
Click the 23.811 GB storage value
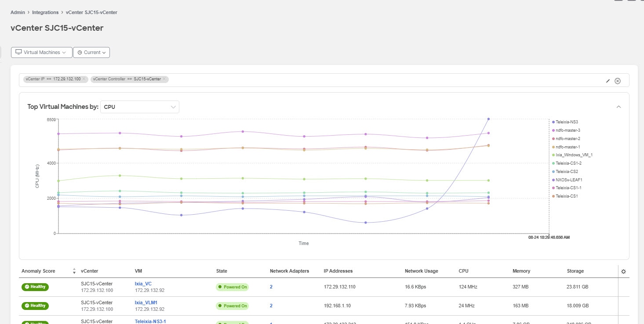[x=578, y=287]
